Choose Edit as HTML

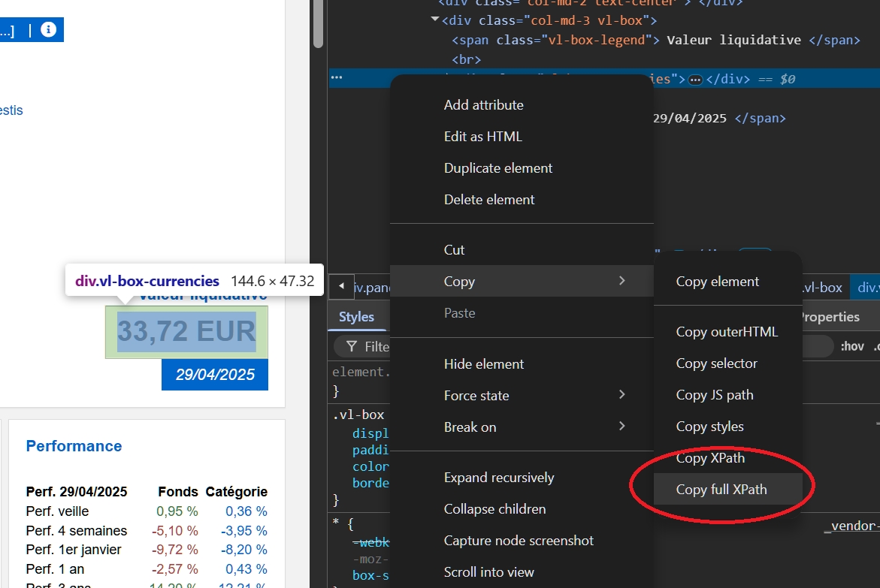click(482, 137)
